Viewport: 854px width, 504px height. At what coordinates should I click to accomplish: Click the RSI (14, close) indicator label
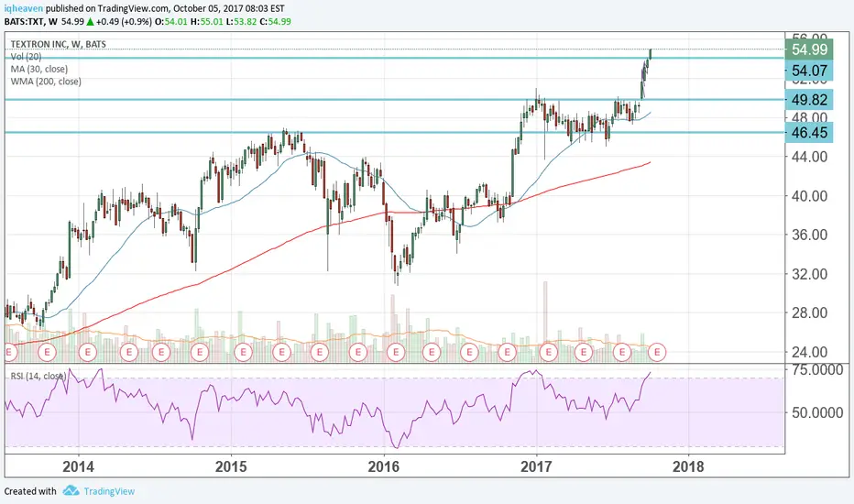(38, 376)
